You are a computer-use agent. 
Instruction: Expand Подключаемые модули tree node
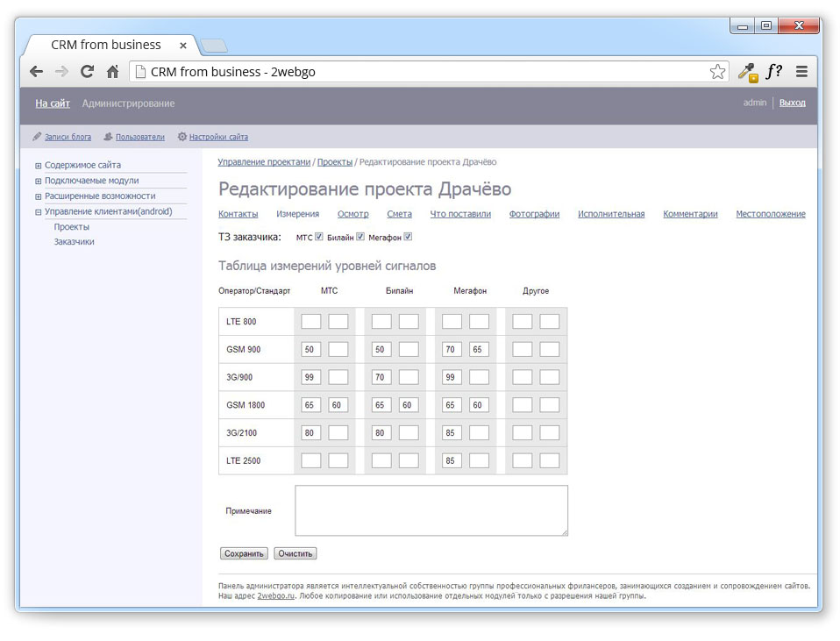[38, 182]
